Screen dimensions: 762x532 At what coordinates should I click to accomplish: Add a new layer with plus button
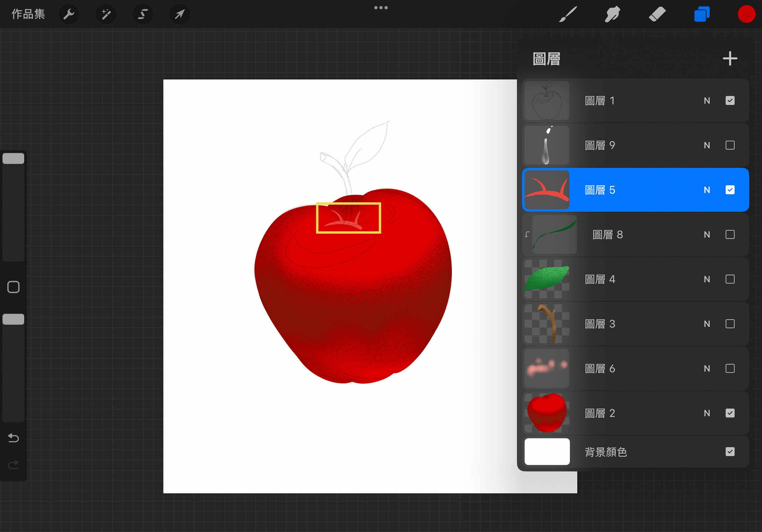tap(730, 59)
